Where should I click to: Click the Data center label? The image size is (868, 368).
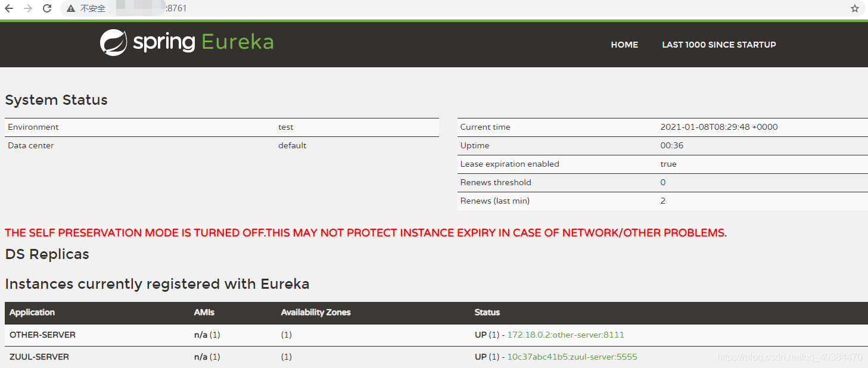[31, 145]
